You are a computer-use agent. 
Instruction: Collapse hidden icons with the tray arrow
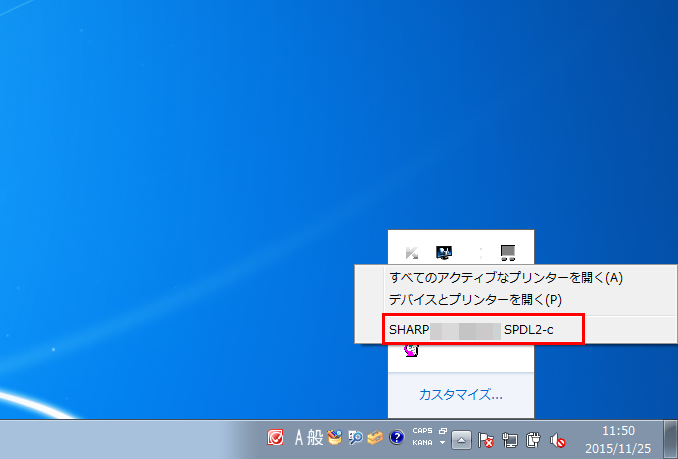[x=461, y=438]
